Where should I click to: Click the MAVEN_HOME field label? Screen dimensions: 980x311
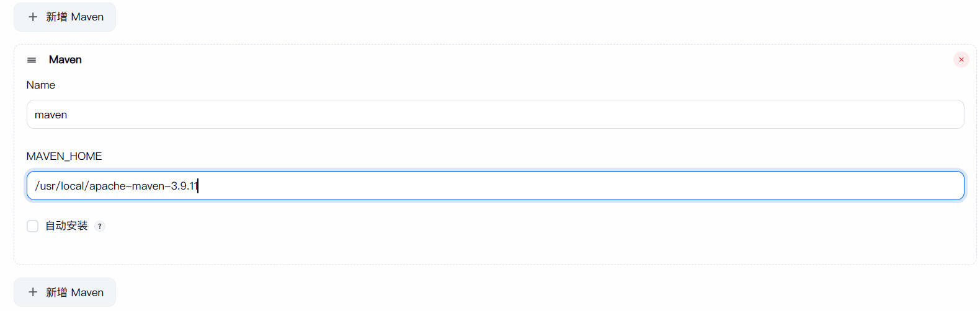[x=65, y=156]
